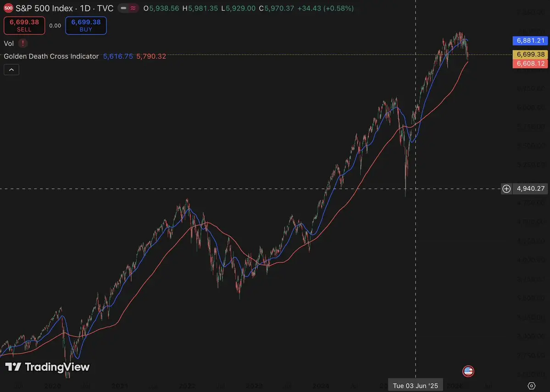Viewport: 550px width, 392px height.
Task: Click the blue 5,616.75 indicator value
Action: [x=118, y=56]
